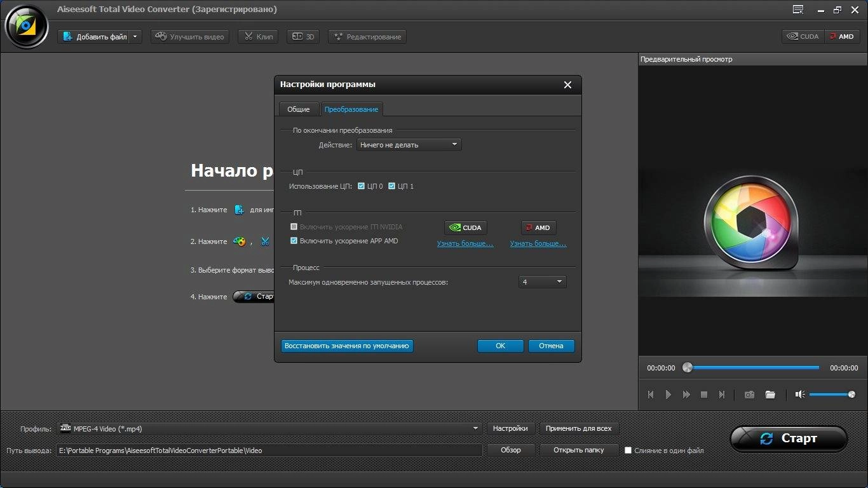
Task: Mute audio with the speaker icon
Action: [x=800, y=395]
